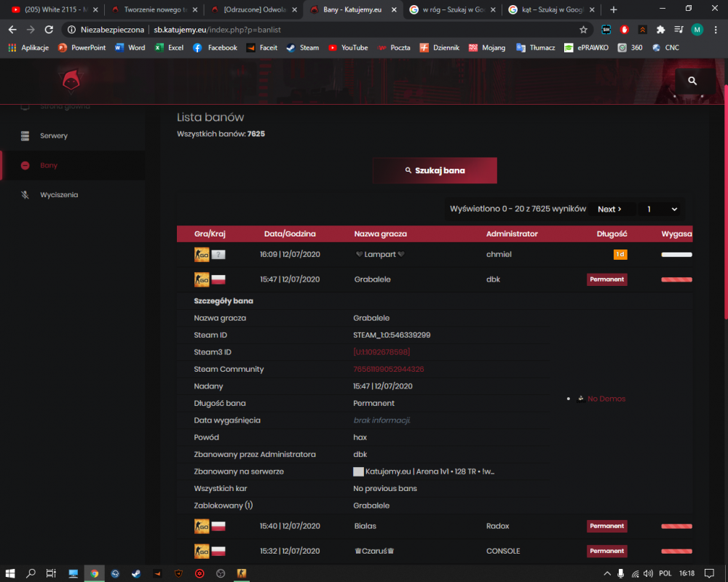Reload the page with the refresh icon
The width and height of the screenshot is (728, 582).
[49, 30]
